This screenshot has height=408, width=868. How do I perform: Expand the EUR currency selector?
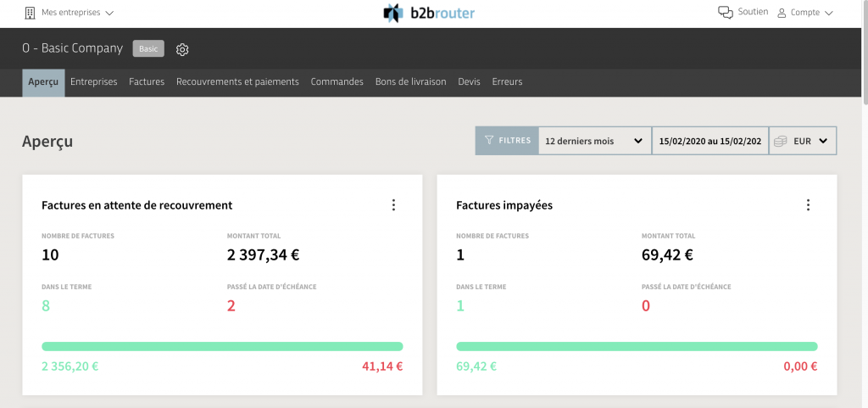click(803, 141)
